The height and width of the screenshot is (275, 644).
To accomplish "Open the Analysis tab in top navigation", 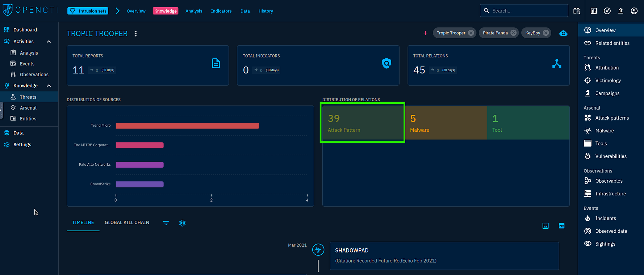I will [x=194, y=11].
